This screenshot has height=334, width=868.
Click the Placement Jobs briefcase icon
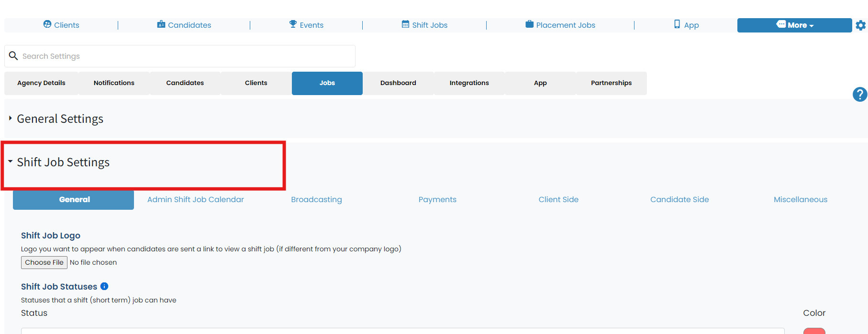point(529,24)
